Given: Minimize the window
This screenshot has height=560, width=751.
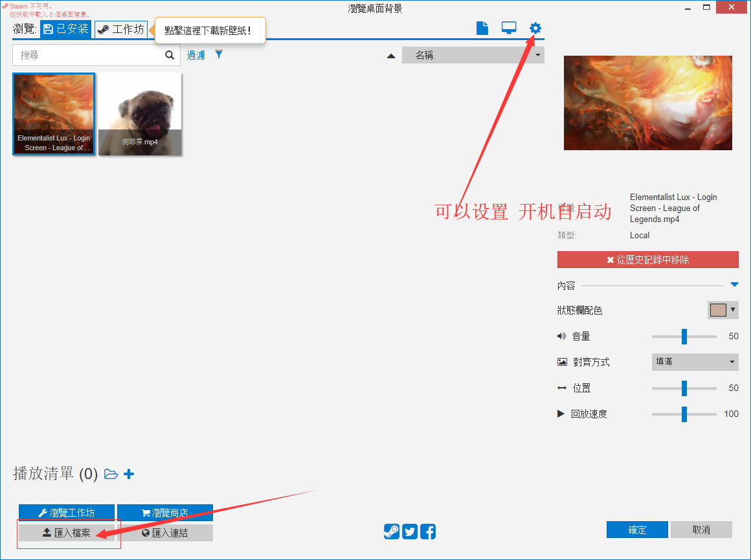Looking at the screenshot, I should (688, 8).
